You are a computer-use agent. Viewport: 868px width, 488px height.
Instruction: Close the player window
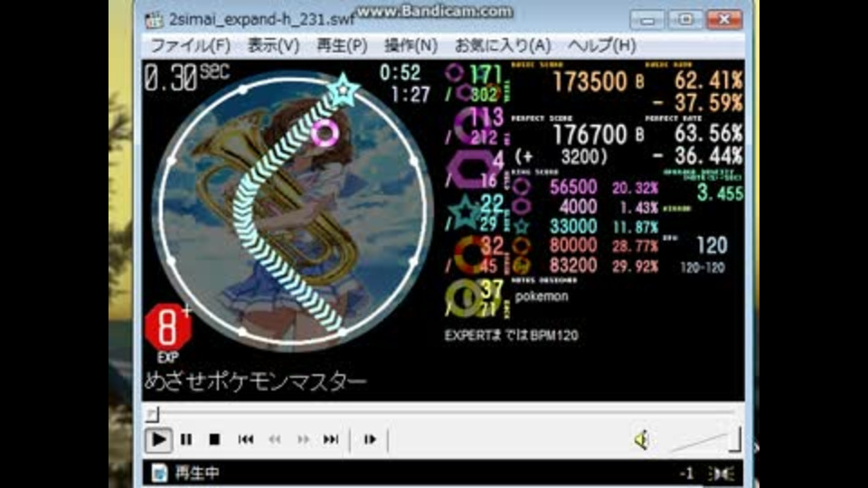pos(724,20)
